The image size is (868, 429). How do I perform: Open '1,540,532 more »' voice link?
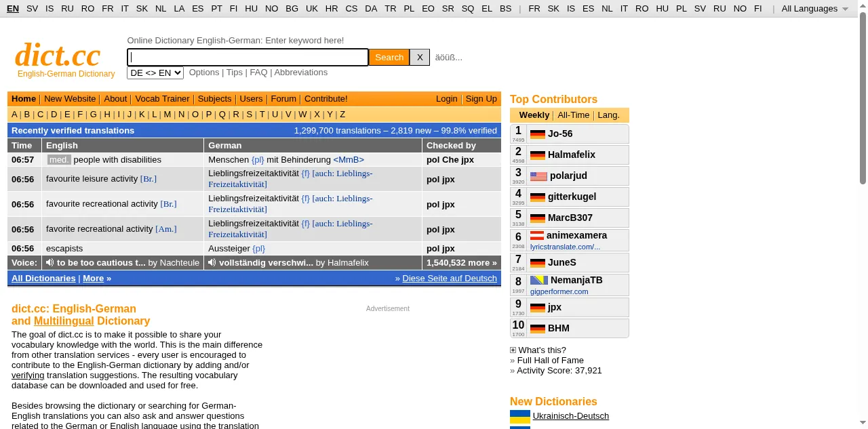461,262
